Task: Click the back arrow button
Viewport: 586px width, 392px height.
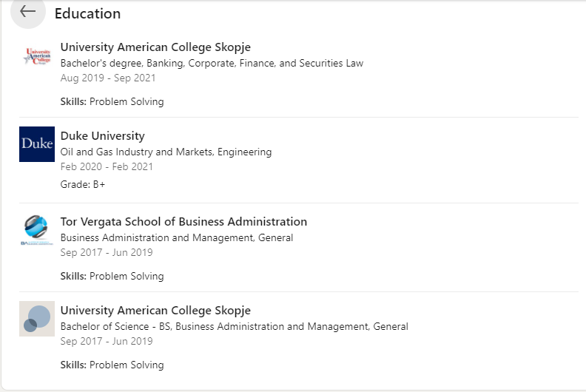Action: pyautogui.click(x=28, y=12)
